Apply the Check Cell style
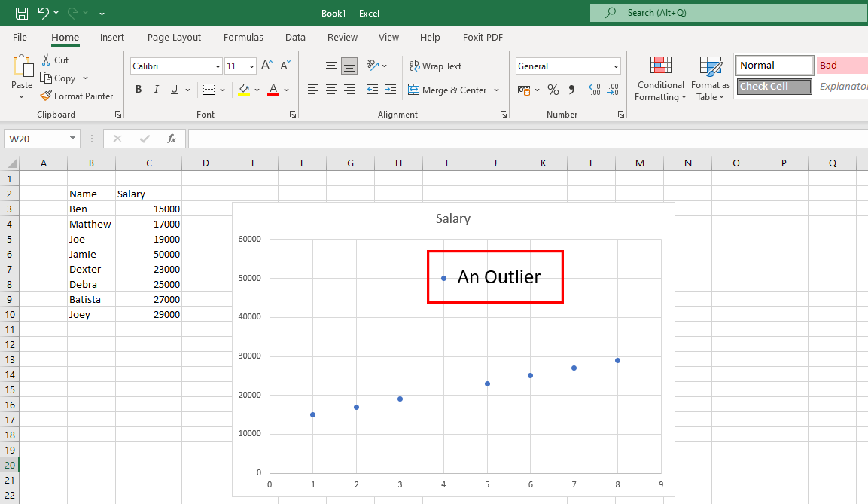The height and width of the screenshot is (504, 868). (774, 87)
